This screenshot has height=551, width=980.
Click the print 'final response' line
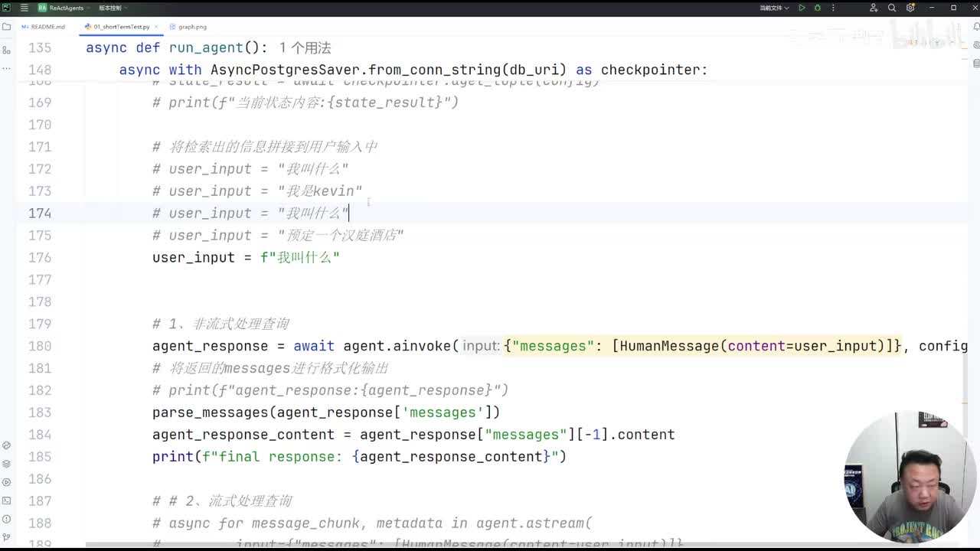coord(359,456)
